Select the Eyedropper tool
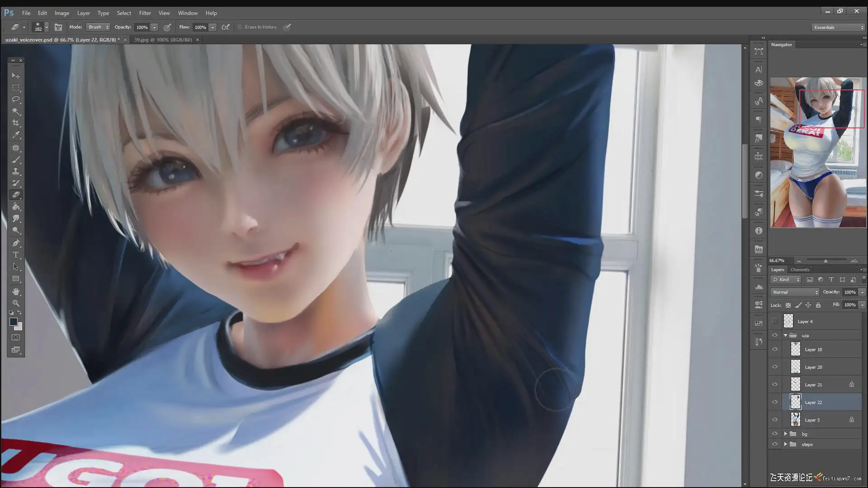The image size is (868, 488). tap(16, 135)
